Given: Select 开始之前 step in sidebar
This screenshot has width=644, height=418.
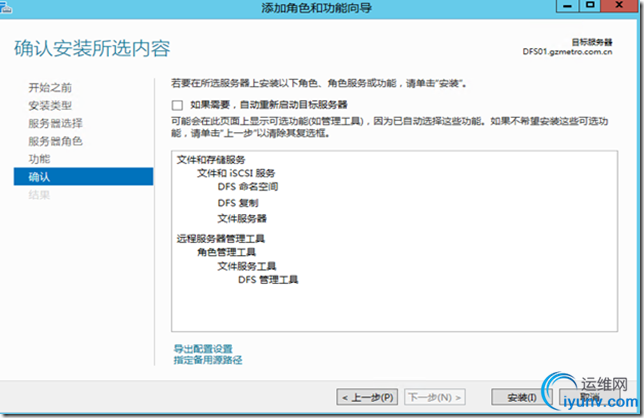Looking at the screenshot, I should 50,87.
